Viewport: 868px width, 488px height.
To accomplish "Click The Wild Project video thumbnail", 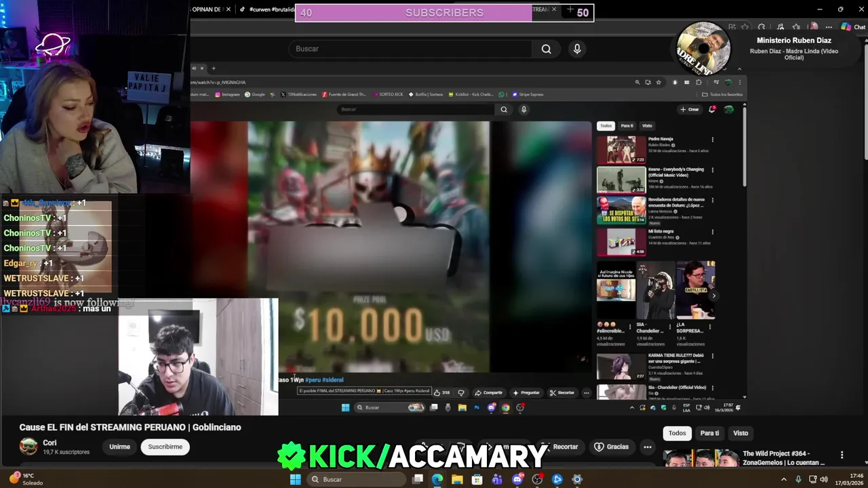I will point(701,458).
